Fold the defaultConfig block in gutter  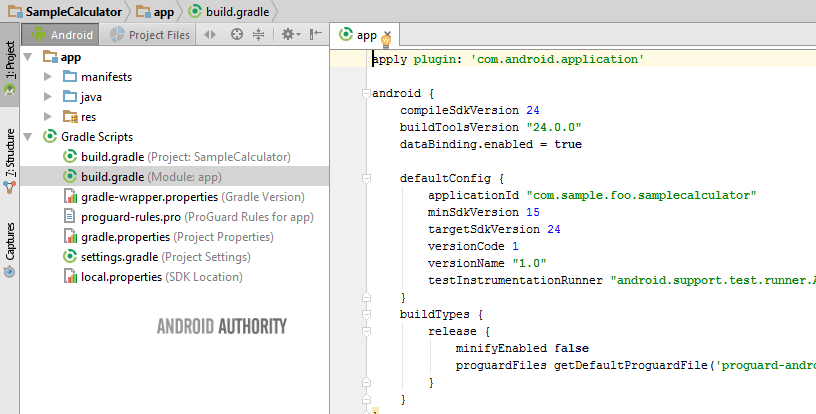[x=366, y=178]
